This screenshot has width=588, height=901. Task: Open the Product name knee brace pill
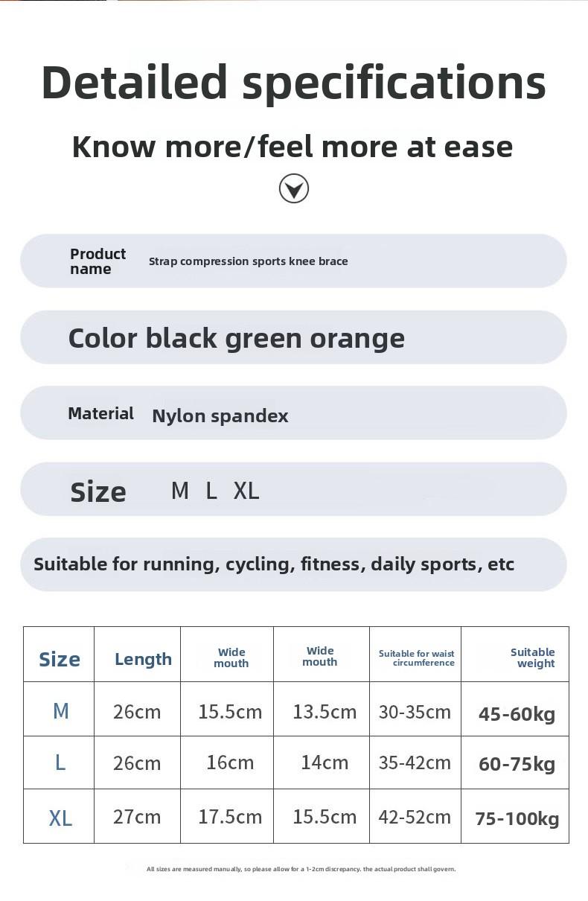[x=293, y=261]
